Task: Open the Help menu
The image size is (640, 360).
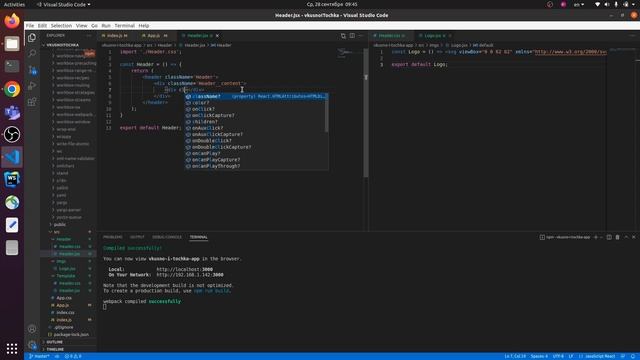Action: (x=144, y=26)
